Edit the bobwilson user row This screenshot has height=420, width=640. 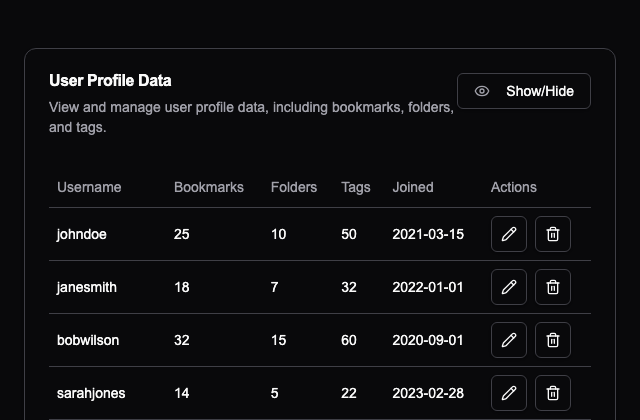click(509, 340)
